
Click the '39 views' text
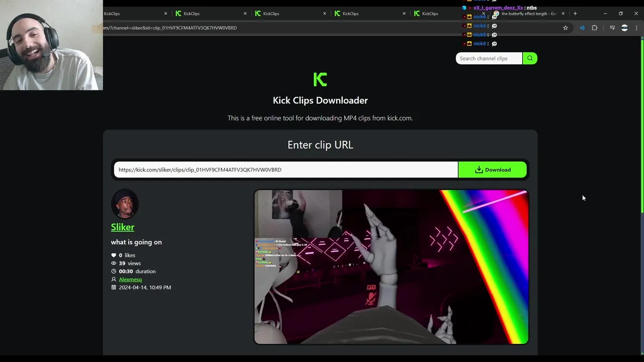click(130, 263)
